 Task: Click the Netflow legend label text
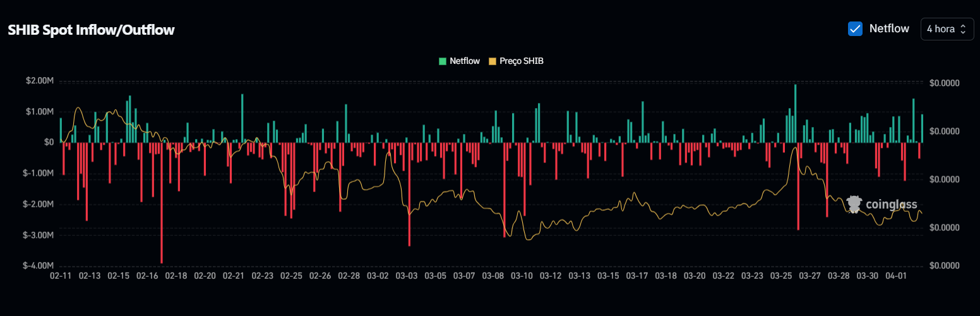click(465, 61)
